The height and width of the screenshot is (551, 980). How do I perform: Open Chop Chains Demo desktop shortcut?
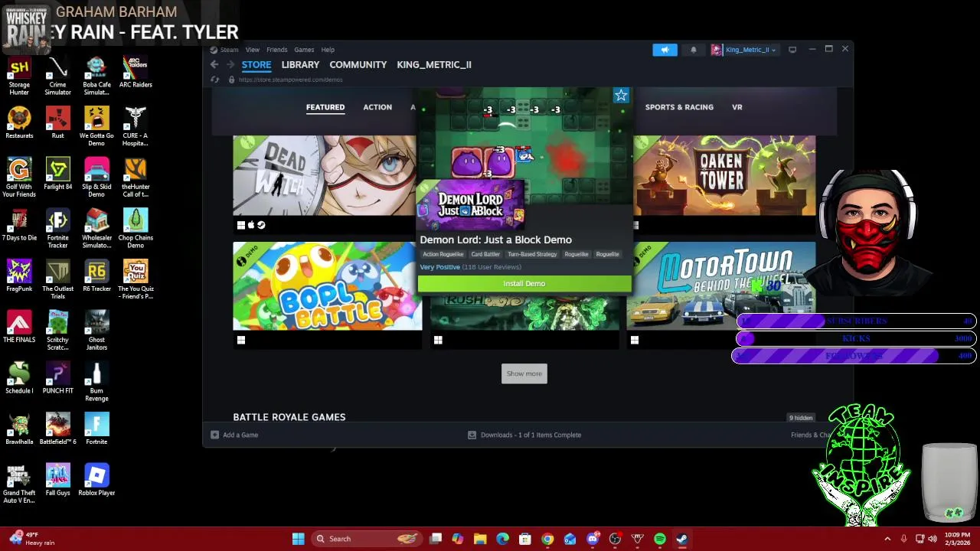136,230
